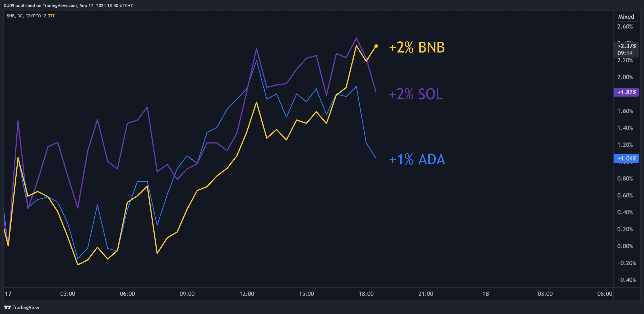
Task: Click the 0.00% price scale label
Action: tap(625, 246)
